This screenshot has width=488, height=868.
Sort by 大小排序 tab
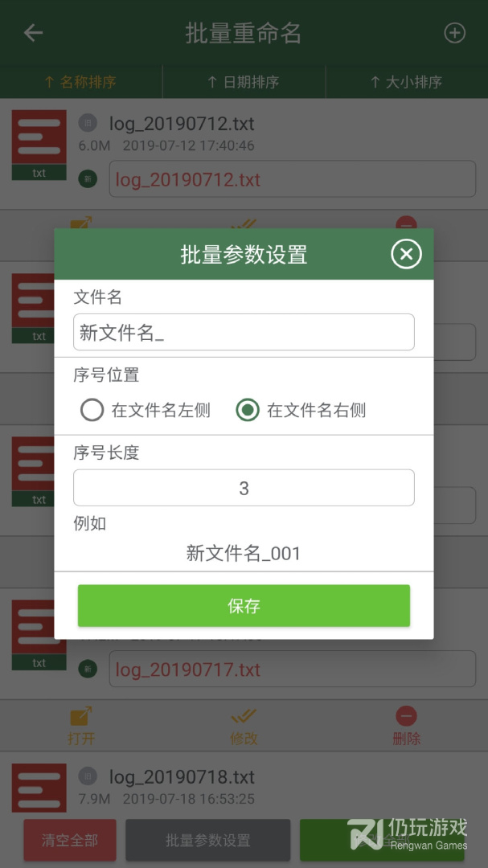coord(407,82)
